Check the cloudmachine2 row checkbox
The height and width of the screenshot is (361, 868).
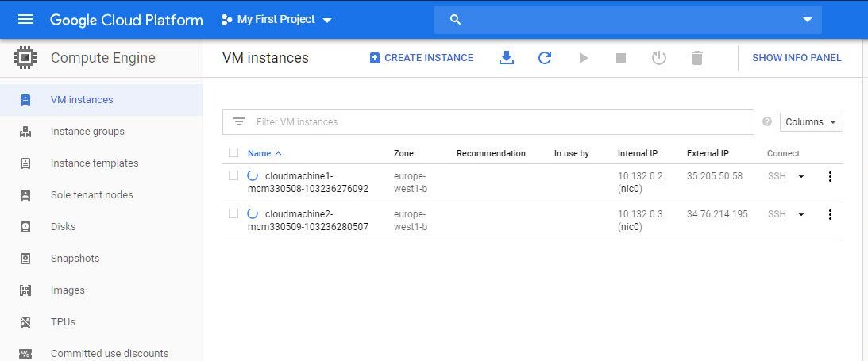click(x=233, y=213)
